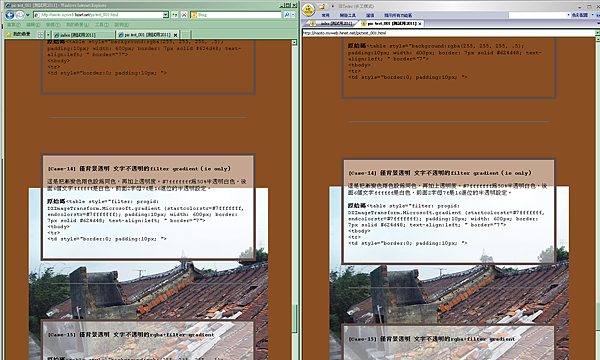Image resolution: width=600 pixels, height=360 pixels.
Task: Select 開發工具 ribbon tab in IETester
Action: click(347, 15)
